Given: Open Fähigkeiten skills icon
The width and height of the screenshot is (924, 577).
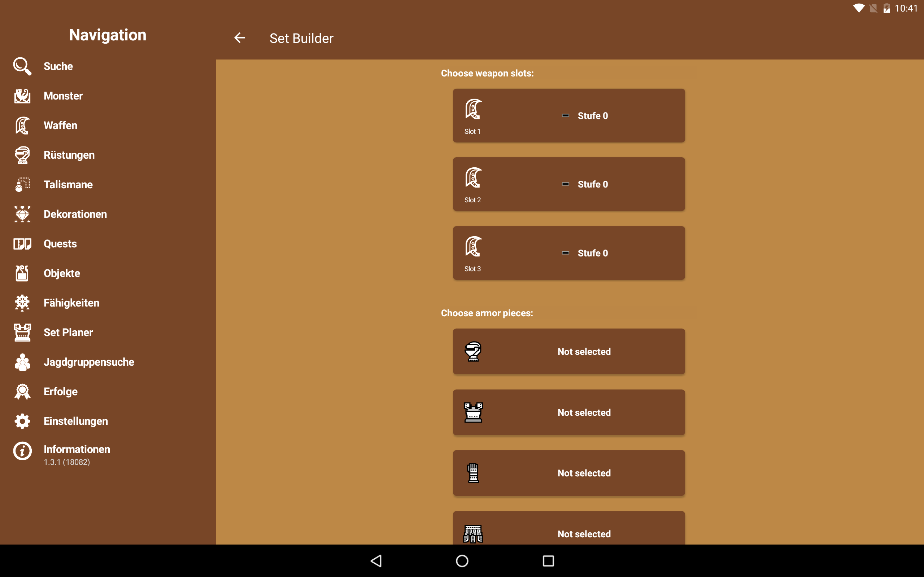Looking at the screenshot, I should pos(22,303).
